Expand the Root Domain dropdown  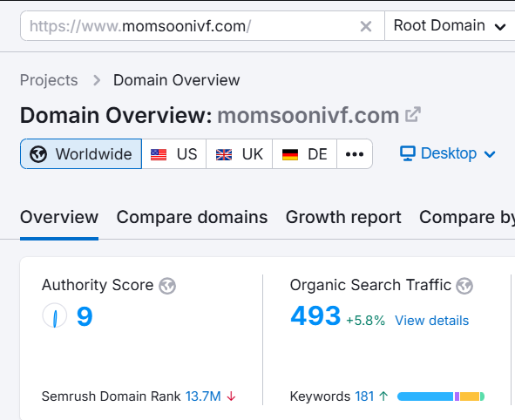coord(450,25)
